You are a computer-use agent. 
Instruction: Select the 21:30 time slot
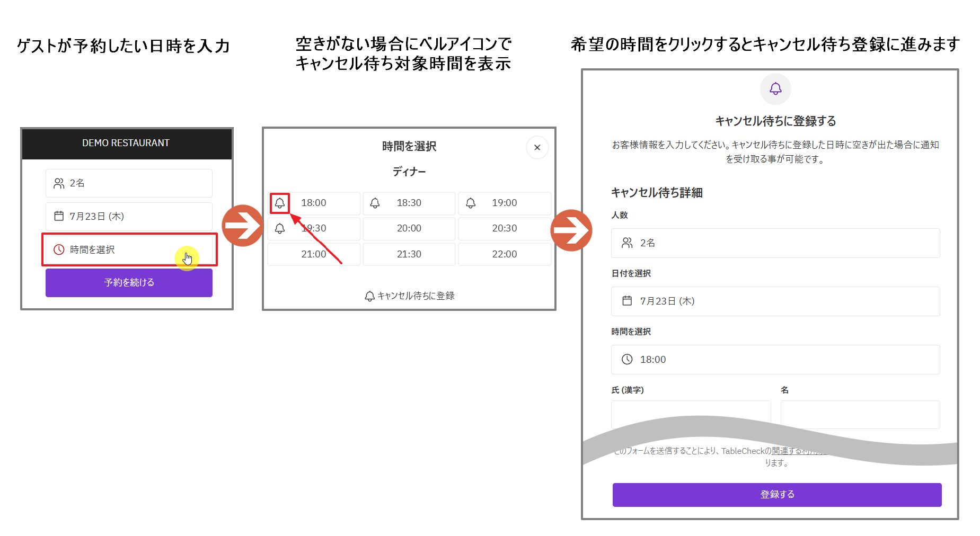409,254
